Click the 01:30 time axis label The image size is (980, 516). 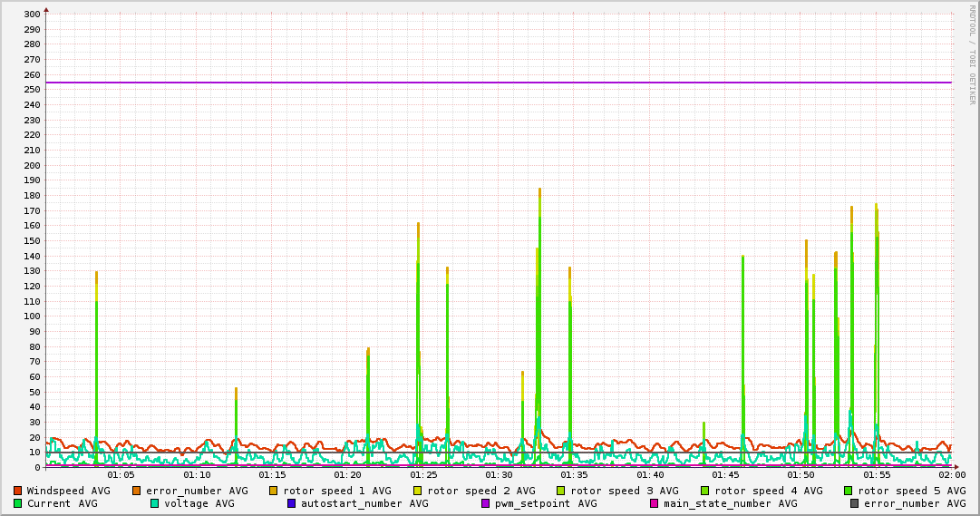(x=499, y=474)
